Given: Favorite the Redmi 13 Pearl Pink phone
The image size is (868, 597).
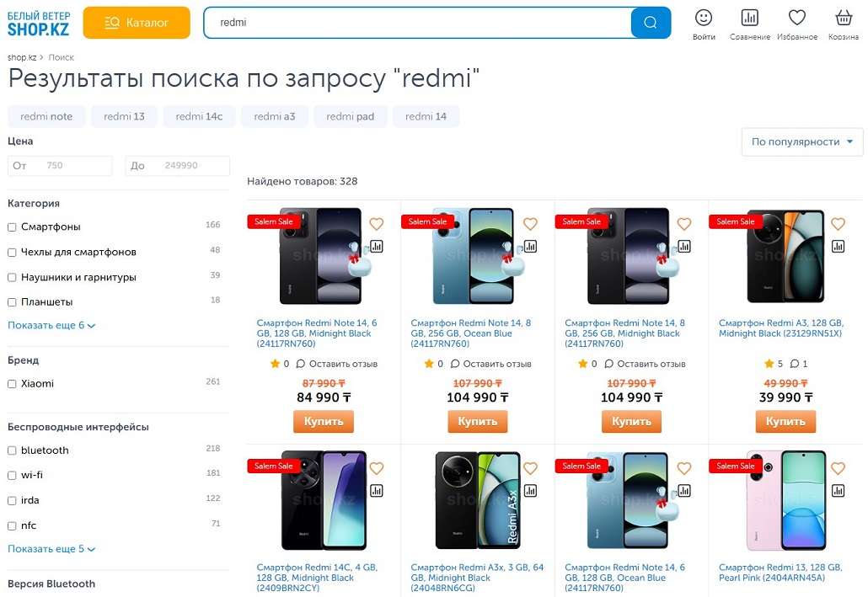Looking at the screenshot, I should click(838, 468).
